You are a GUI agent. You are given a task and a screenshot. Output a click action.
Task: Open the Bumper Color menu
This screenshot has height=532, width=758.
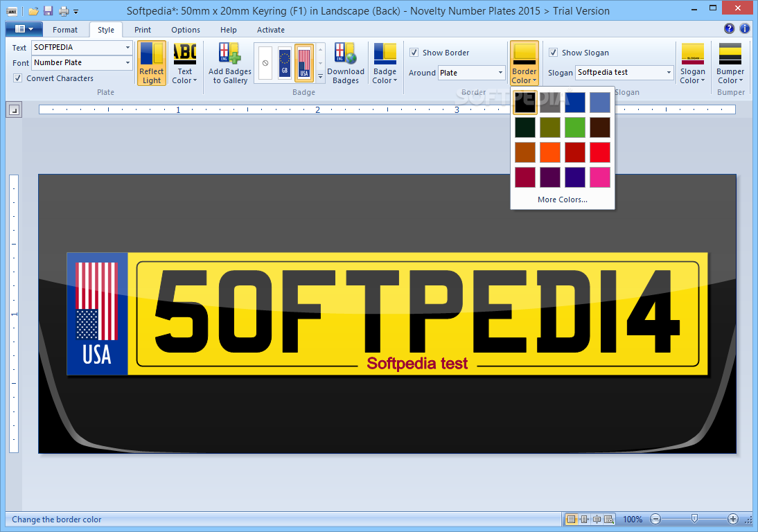730,63
